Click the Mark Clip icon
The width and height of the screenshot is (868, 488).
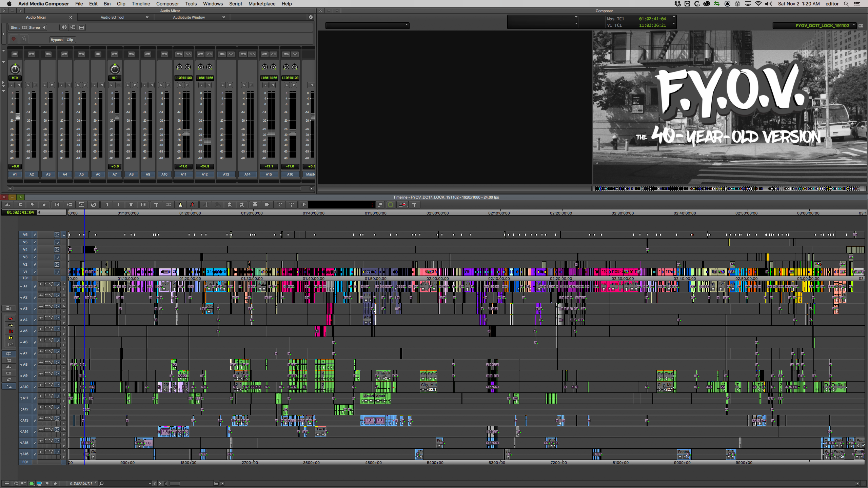(131, 205)
